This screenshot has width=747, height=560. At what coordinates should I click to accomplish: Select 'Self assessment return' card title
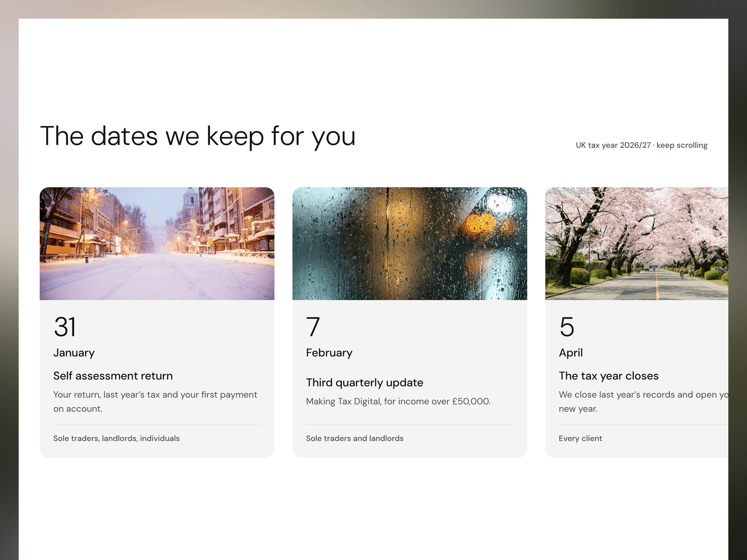[x=113, y=376]
